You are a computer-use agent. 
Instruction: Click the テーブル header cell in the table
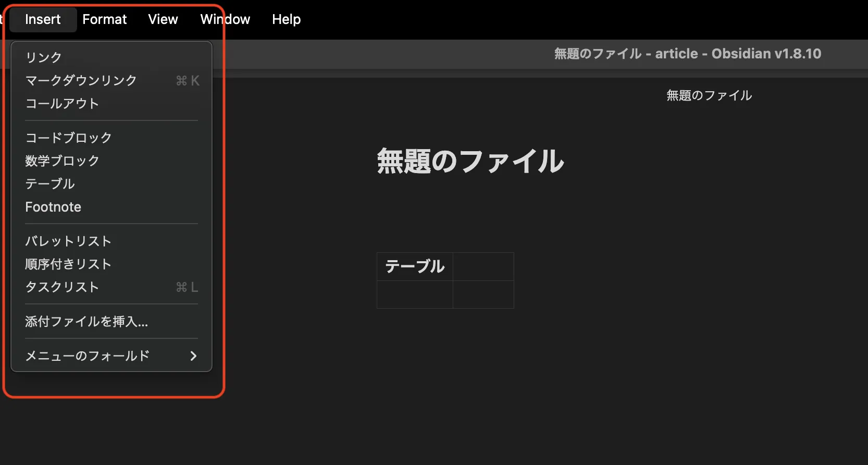tap(415, 266)
